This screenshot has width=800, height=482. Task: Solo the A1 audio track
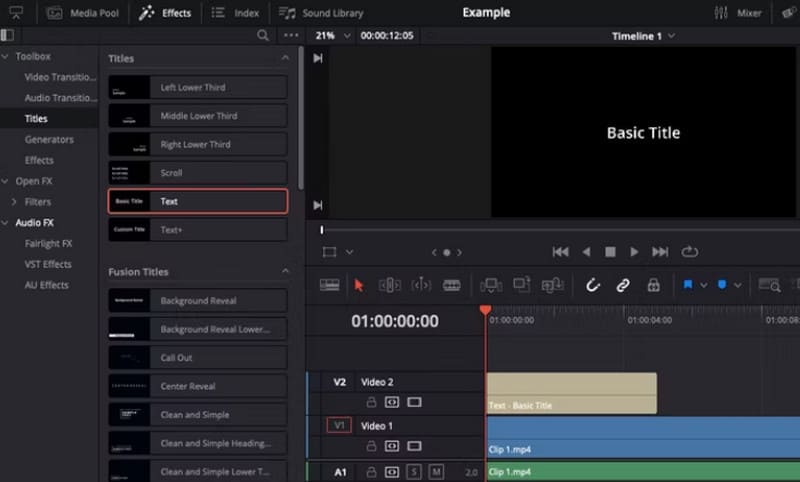coord(414,471)
